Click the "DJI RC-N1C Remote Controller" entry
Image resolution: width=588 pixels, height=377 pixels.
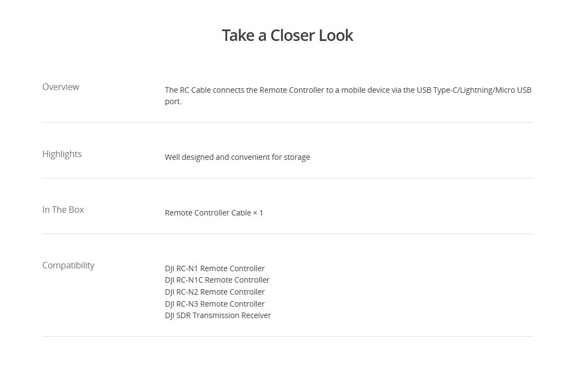[x=217, y=280]
